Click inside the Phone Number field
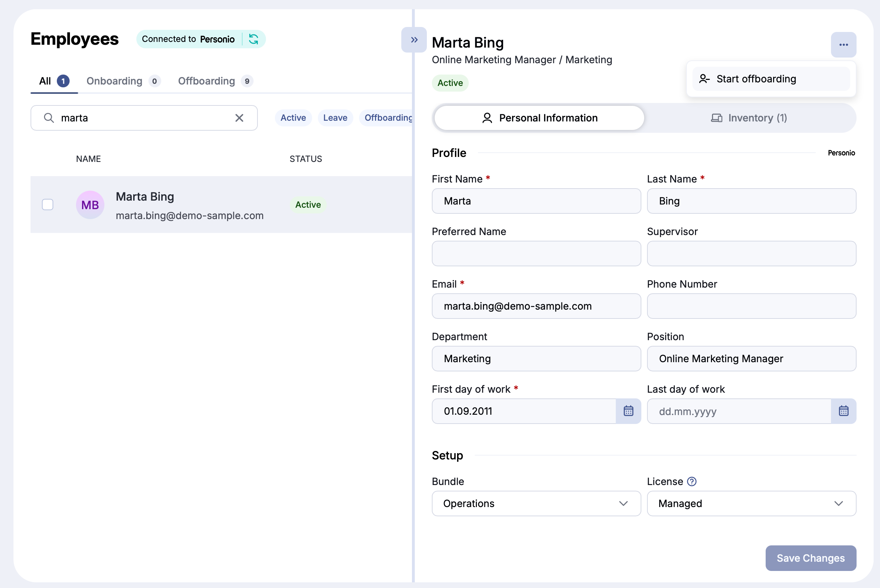This screenshot has height=588, width=880. (751, 306)
